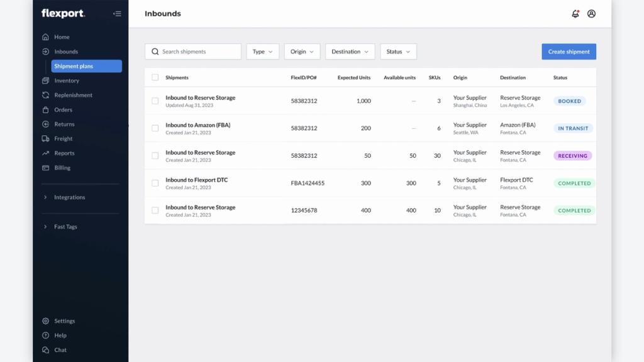Open Help from the sidebar
Screen dimensions: 644x362
click(x=60, y=336)
